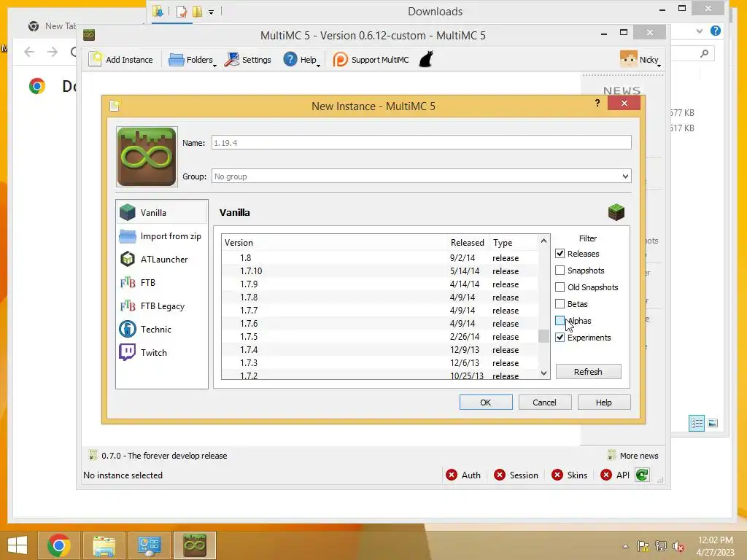Click the Refresh button
This screenshot has width=747, height=560.
(x=589, y=371)
